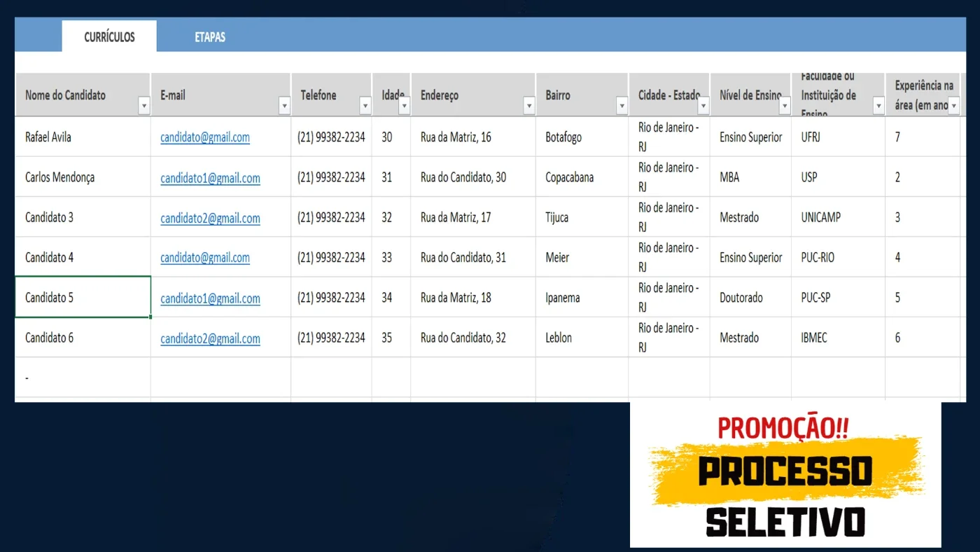Open Candidato 4's candidato@gmail.com link
The image size is (980, 552).
(205, 258)
